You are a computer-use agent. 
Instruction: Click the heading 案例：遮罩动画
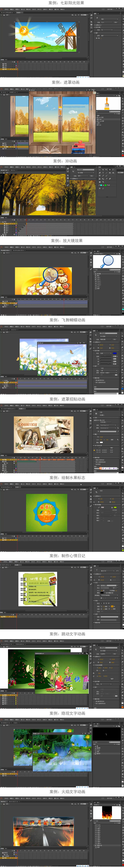coord(66,82)
